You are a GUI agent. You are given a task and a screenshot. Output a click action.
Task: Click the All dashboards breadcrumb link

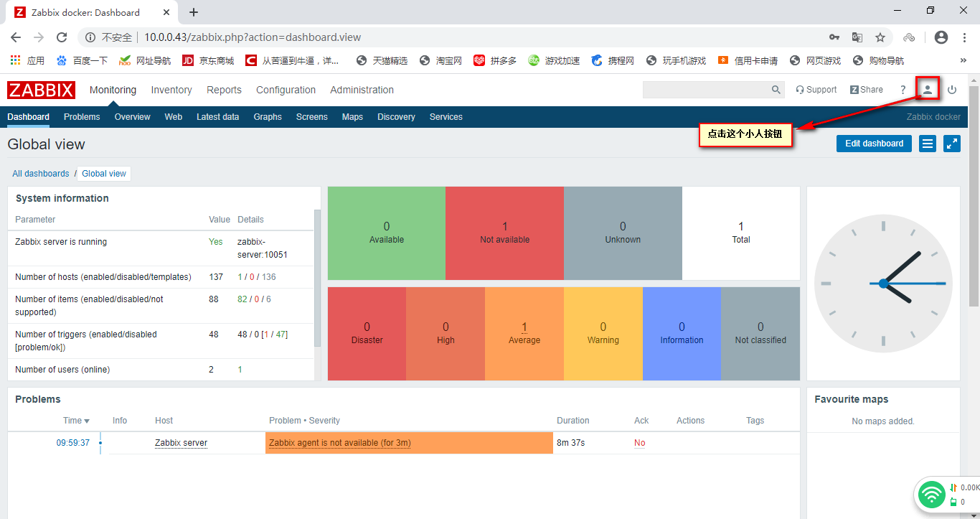point(41,174)
